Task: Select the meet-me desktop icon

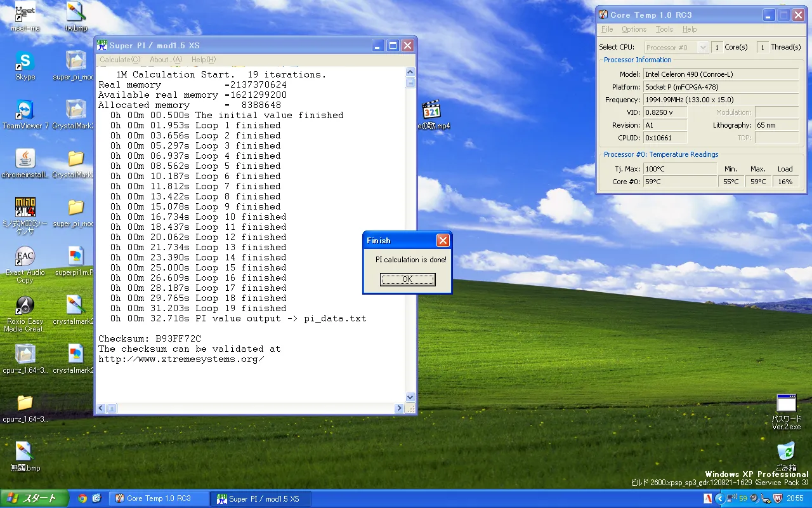Action: coord(25,13)
